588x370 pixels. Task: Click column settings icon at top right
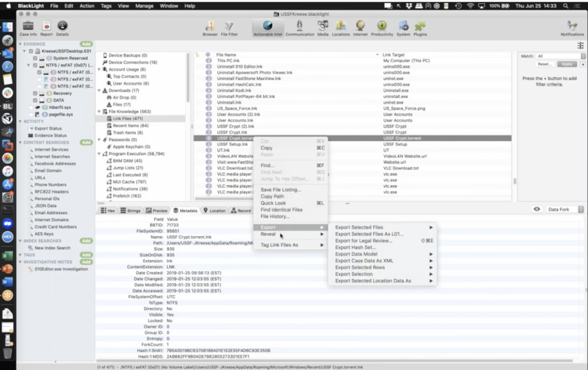coord(580,45)
